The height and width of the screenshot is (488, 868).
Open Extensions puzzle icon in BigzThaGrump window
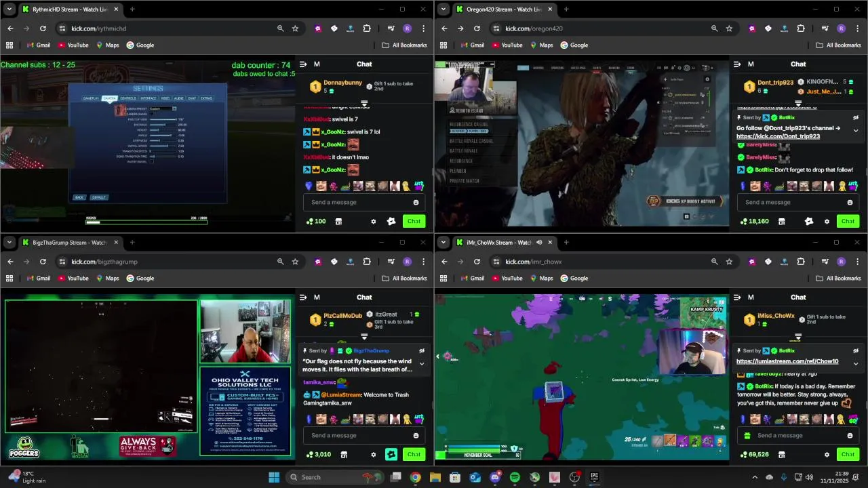[367, 262]
